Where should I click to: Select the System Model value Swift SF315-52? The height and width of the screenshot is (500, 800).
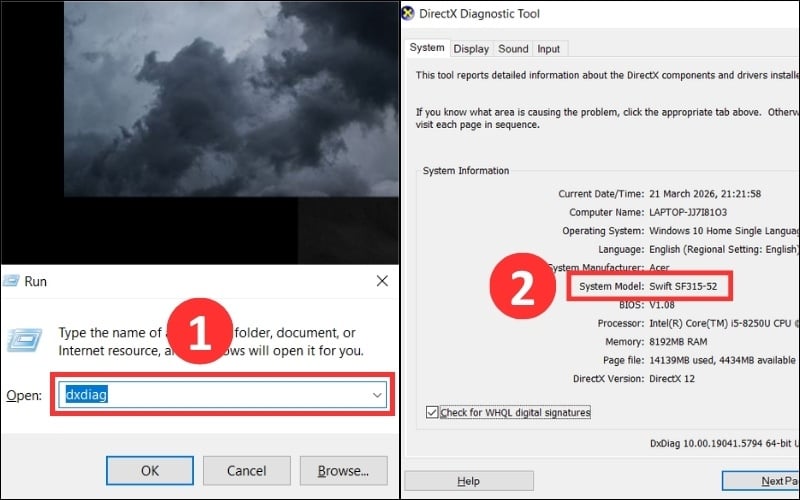coord(683,286)
